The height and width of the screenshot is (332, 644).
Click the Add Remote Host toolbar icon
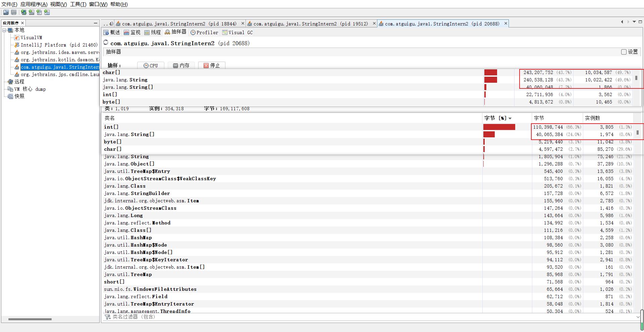click(x=24, y=12)
